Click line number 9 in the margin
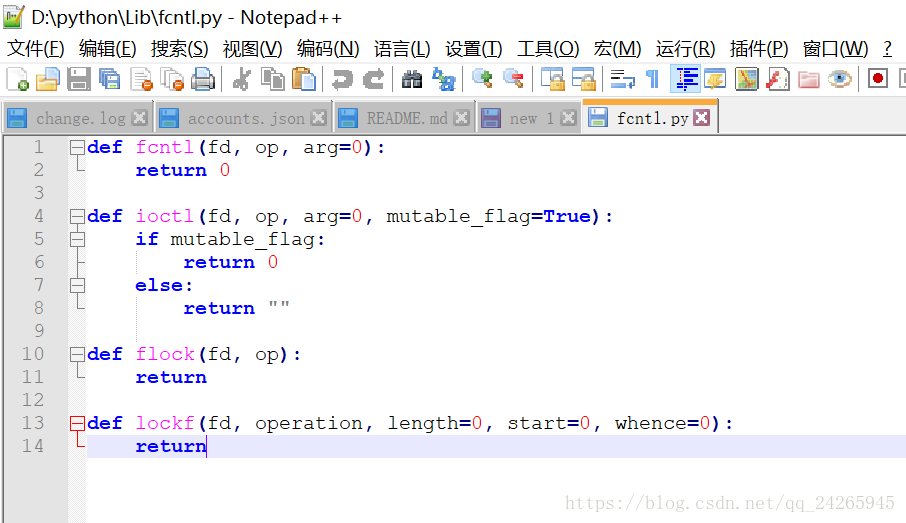The width and height of the screenshot is (906, 523). pyautogui.click(x=39, y=331)
